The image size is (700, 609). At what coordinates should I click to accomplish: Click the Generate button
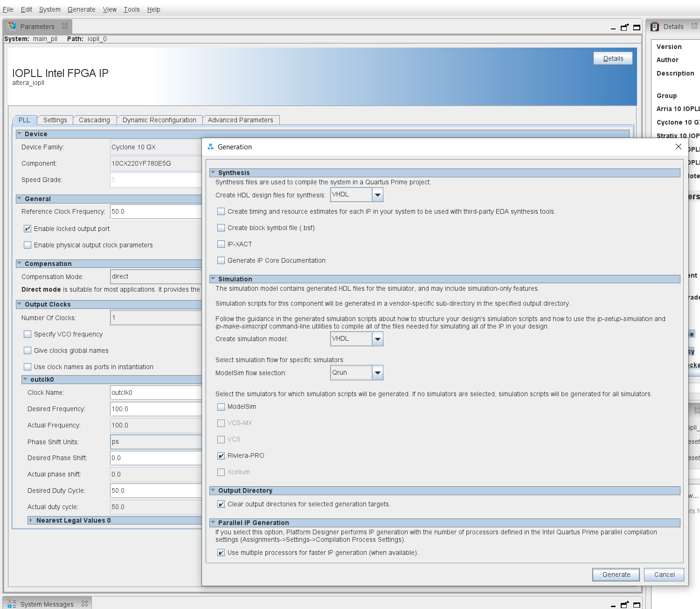pos(616,574)
